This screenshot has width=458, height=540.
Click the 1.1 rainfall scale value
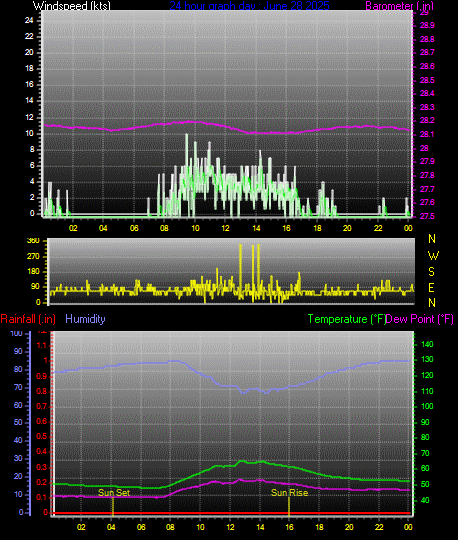[42, 345]
